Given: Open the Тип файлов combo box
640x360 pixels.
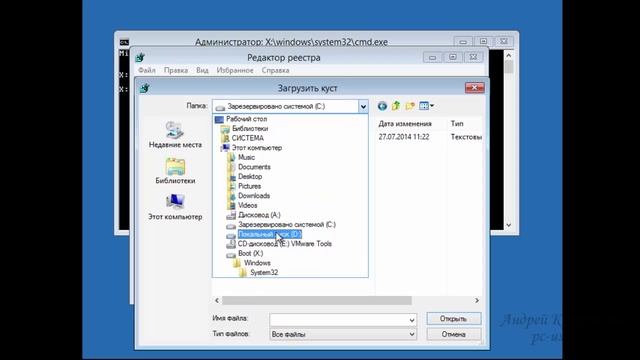Looking at the screenshot, I should [x=343, y=334].
